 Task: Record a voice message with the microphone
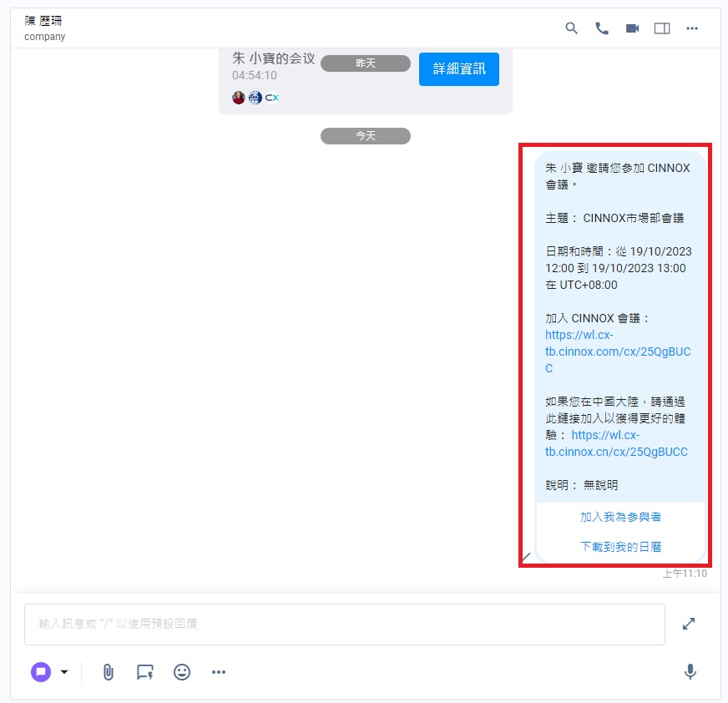click(x=690, y=671)
